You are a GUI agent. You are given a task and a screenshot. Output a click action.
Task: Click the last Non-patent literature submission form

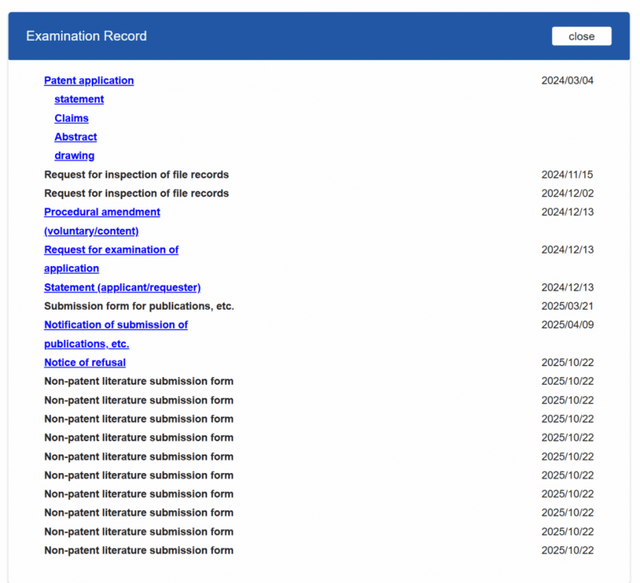139,550
